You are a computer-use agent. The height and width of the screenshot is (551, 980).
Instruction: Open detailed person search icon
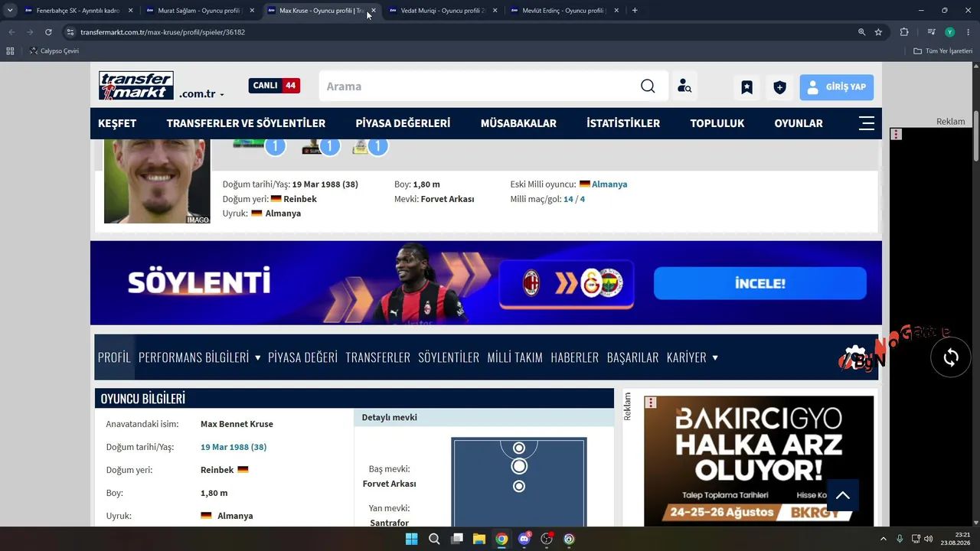pyautogui.click(x=684, y=86)
